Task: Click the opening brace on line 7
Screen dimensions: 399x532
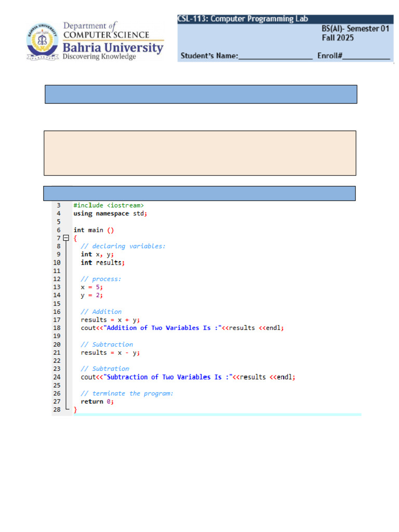Action: point(75,238)
